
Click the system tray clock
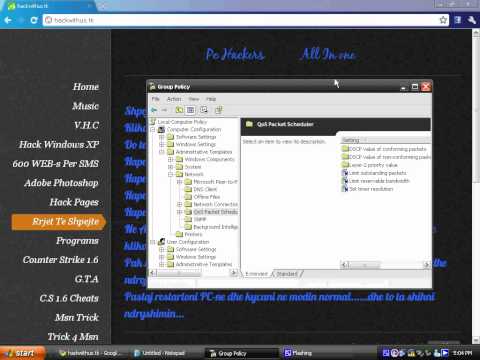(463, 353)
